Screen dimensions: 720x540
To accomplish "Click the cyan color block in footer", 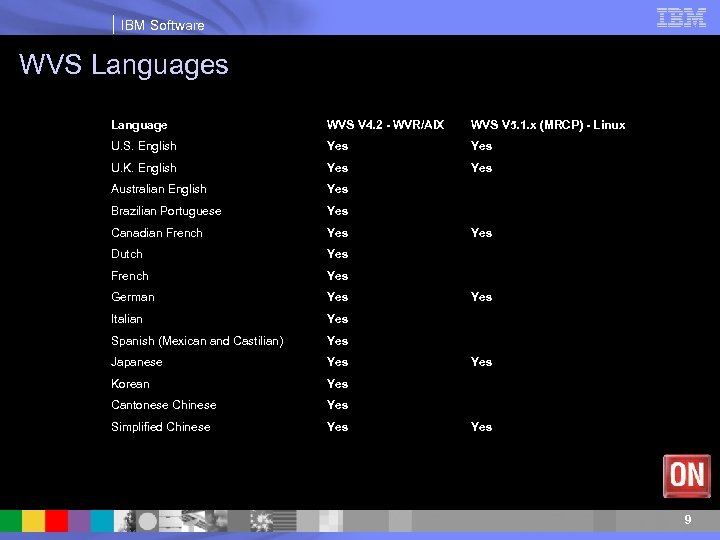I will click(102, 521).
